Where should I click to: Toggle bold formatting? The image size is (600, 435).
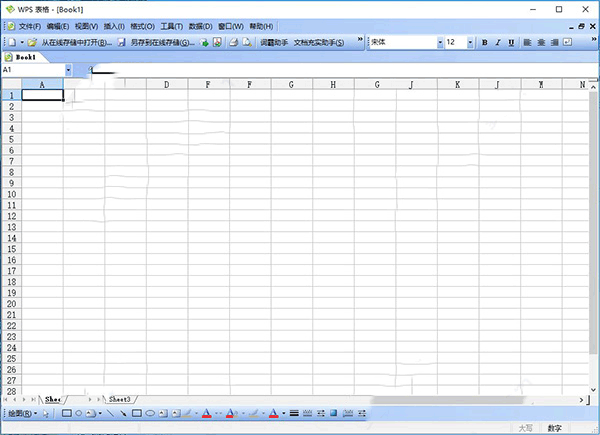pyautogui.click(x=484, y=42)
